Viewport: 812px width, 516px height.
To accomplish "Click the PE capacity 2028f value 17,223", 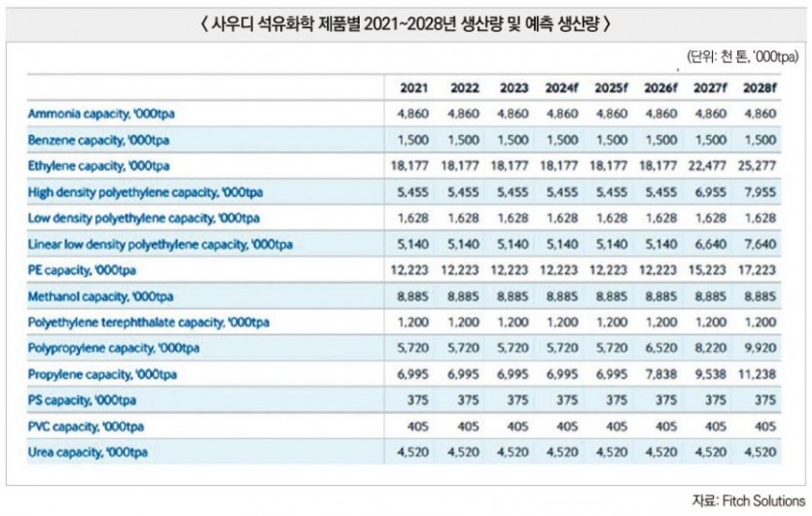I will (x=759, y=270).
